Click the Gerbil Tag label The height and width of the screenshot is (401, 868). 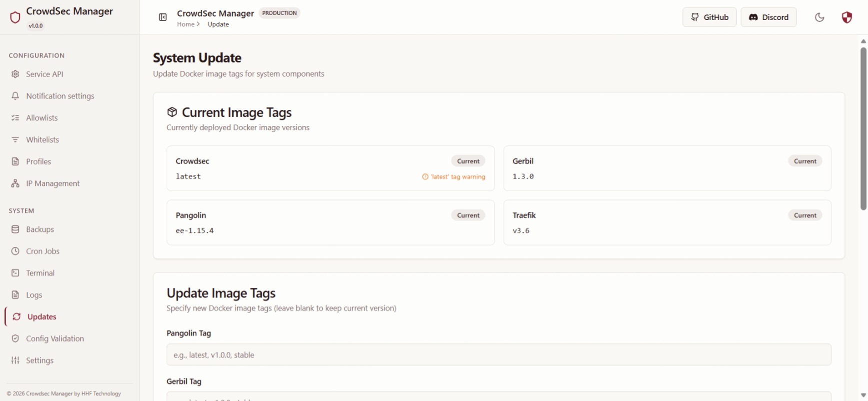(x=184, y=381)
